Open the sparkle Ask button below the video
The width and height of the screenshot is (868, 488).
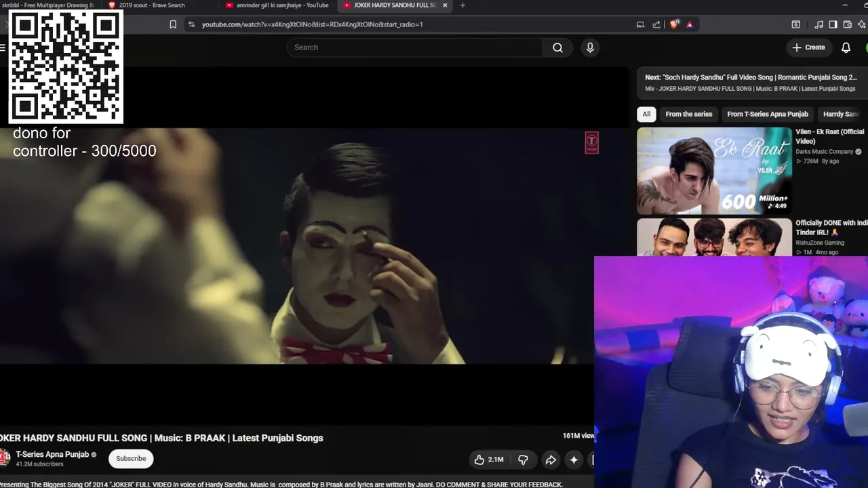(x=574, y=460)
